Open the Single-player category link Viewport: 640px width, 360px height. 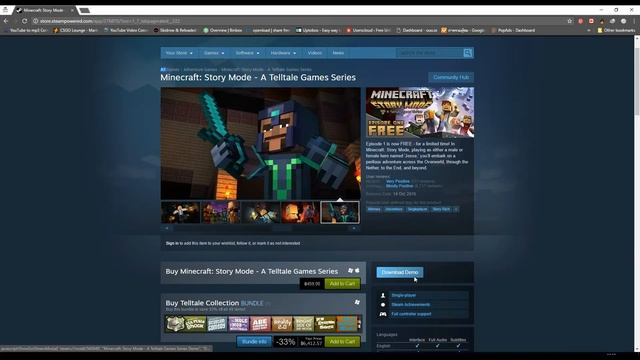point(404,295)
